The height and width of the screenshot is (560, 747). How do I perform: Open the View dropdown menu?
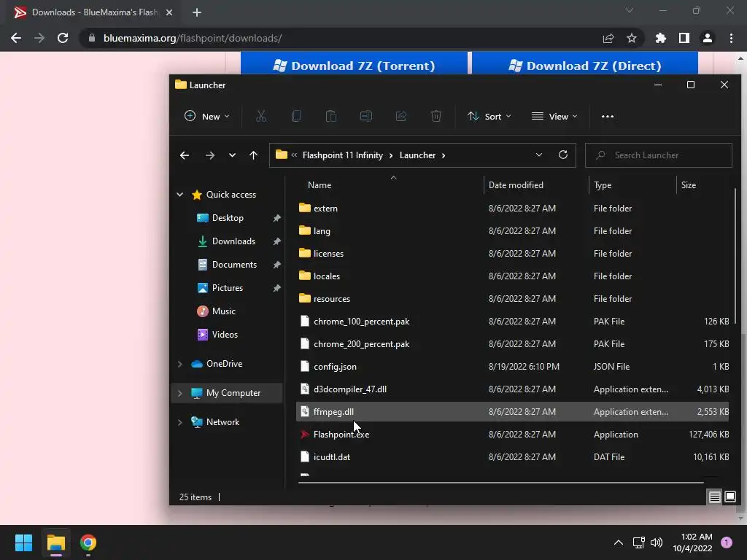pyautogui.click(x=554, y=116)
